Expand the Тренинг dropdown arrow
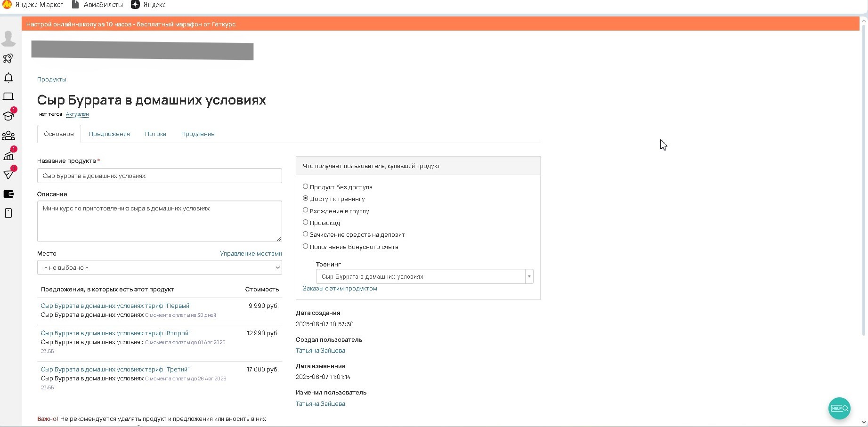The width and height of the screenshot is (868, 427). coord(529,276)
